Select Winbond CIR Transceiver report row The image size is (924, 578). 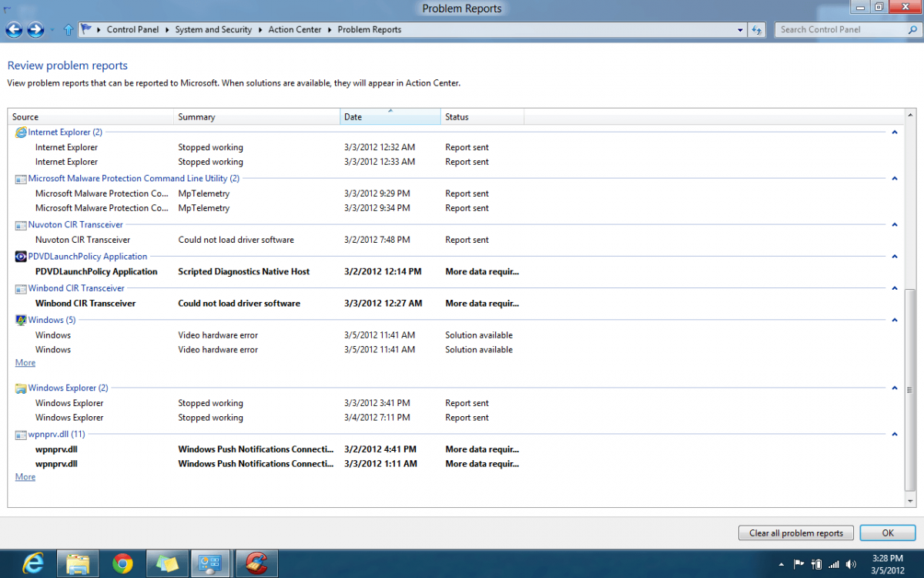454,303
